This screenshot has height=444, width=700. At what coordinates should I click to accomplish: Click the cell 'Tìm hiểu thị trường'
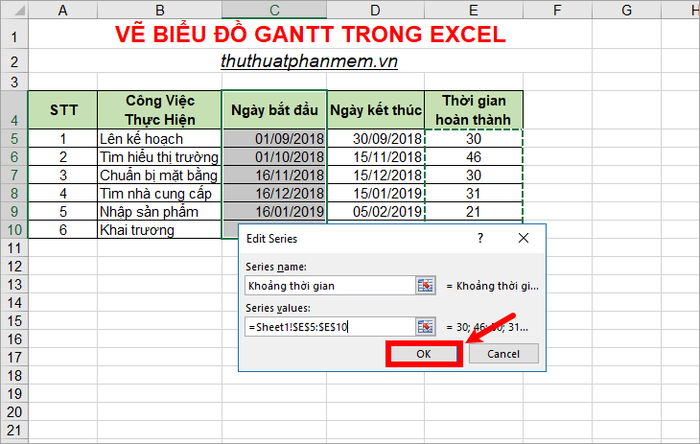point(159,157)
